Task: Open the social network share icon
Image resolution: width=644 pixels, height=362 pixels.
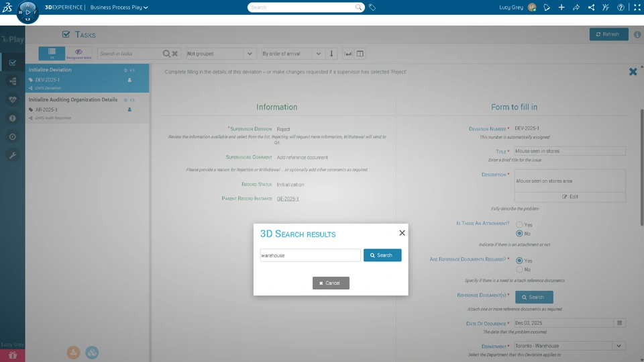Action: point(591,7)
